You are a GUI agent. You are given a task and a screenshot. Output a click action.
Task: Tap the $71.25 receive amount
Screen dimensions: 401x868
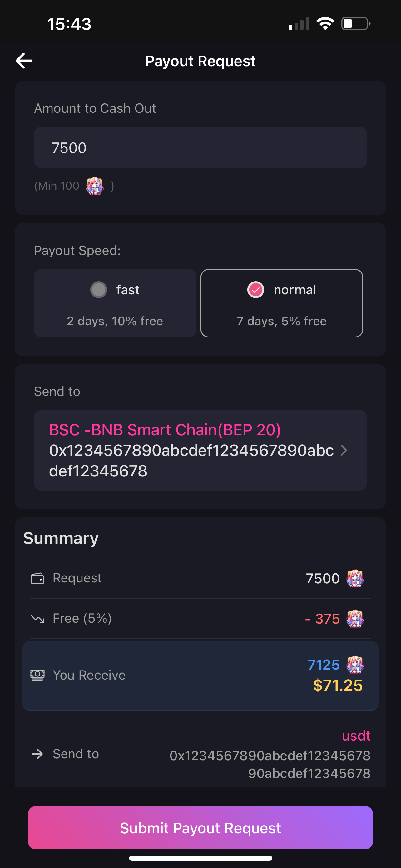point(338,685)
